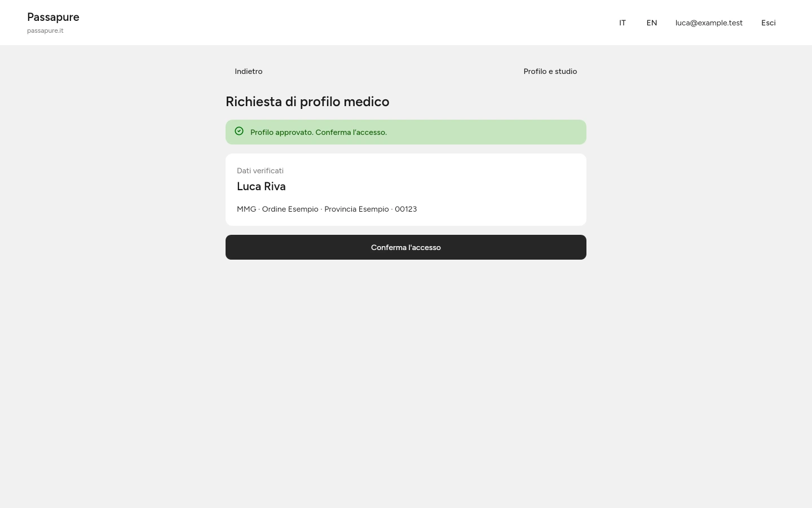Click the passapure.it subtitle under logo

click(x=45, y=30)
